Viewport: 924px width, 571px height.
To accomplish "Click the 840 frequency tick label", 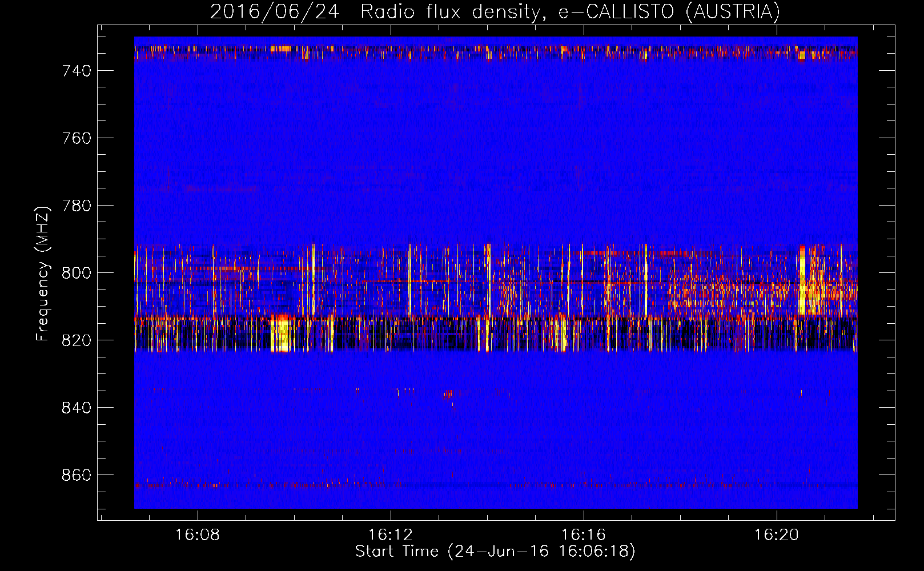I will point(77,408).
